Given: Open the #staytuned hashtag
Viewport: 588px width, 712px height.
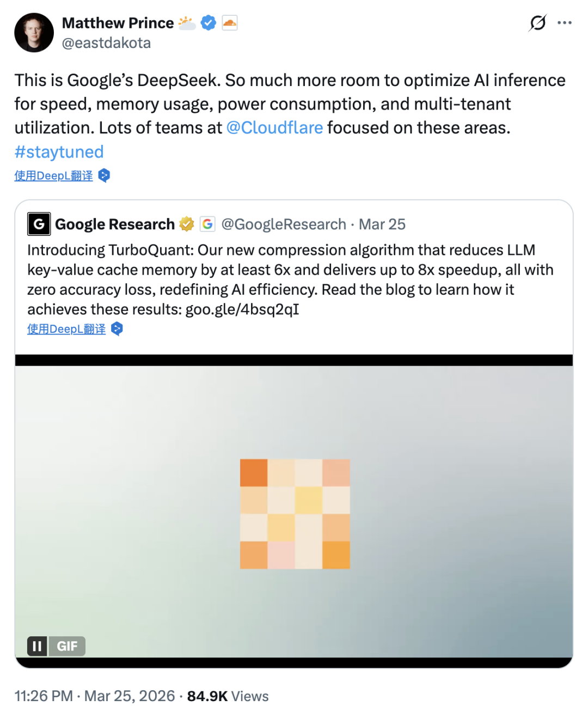Looking at the screenshot, I should pyautogui.click(x=59, y=151).
